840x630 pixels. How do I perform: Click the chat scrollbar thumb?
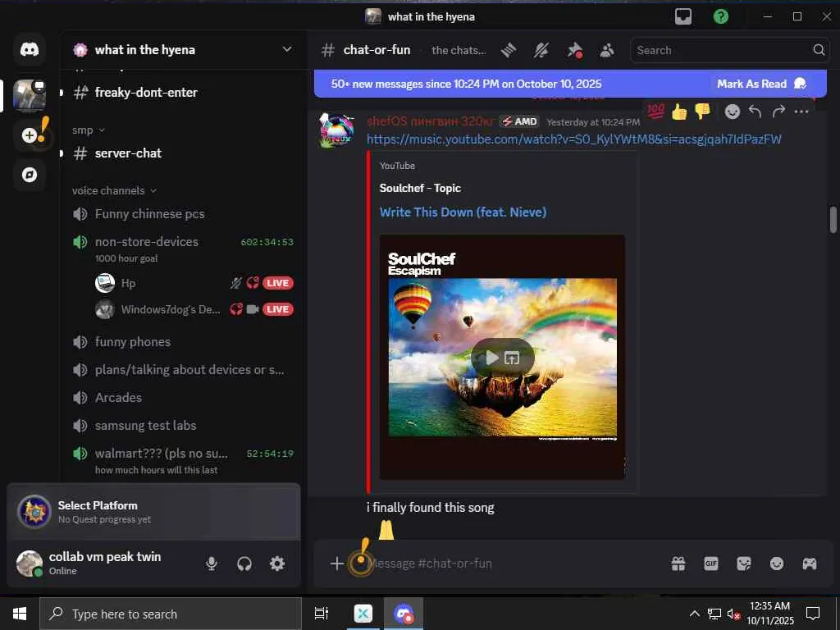tap(833, 220)
